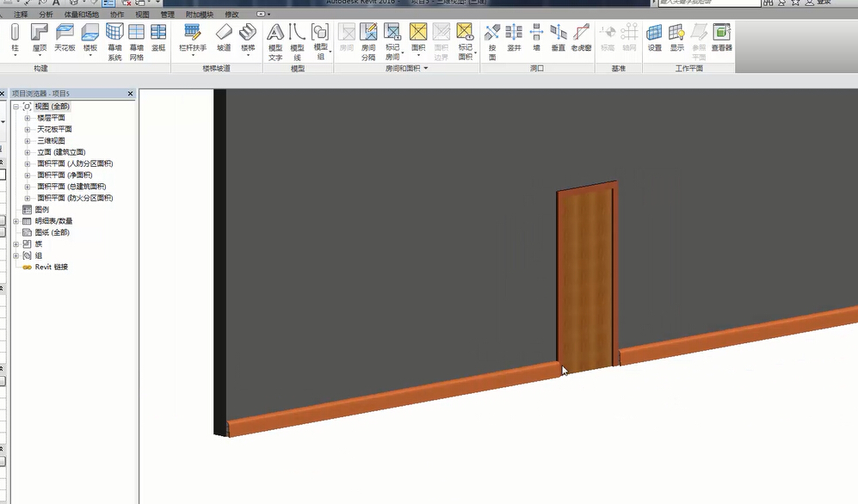Open the 注释 ribbon tab
Image resolution: width=858 pixels, height=504 pixels.
pos(21,15)
